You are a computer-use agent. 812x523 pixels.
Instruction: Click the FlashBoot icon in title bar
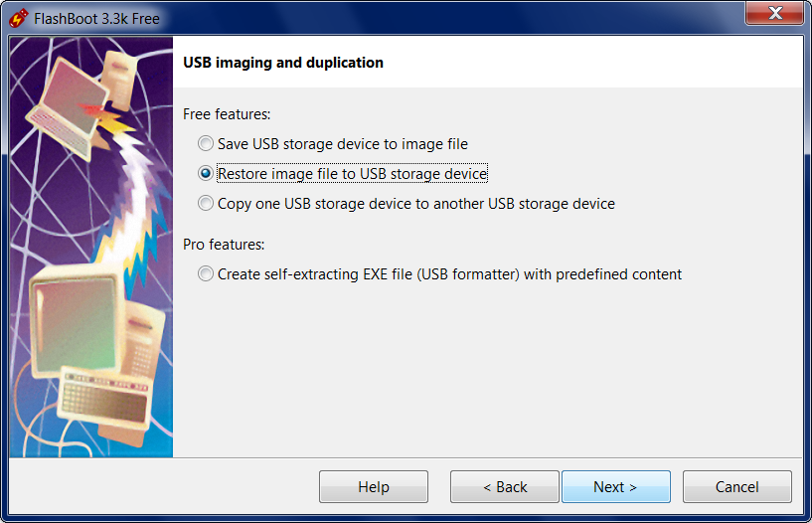click(18, 18)
